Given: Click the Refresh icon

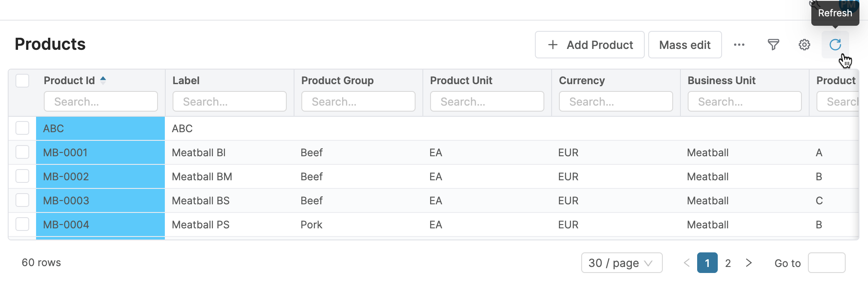Looking at the screenshot, I should coord(835,45).
